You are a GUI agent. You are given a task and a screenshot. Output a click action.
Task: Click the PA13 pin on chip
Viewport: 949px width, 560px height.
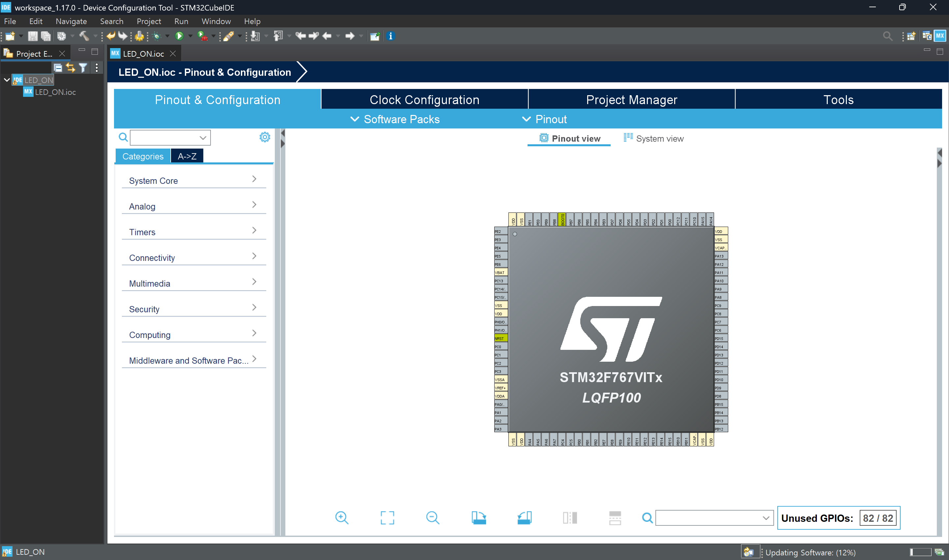click(x=721, y=256)
